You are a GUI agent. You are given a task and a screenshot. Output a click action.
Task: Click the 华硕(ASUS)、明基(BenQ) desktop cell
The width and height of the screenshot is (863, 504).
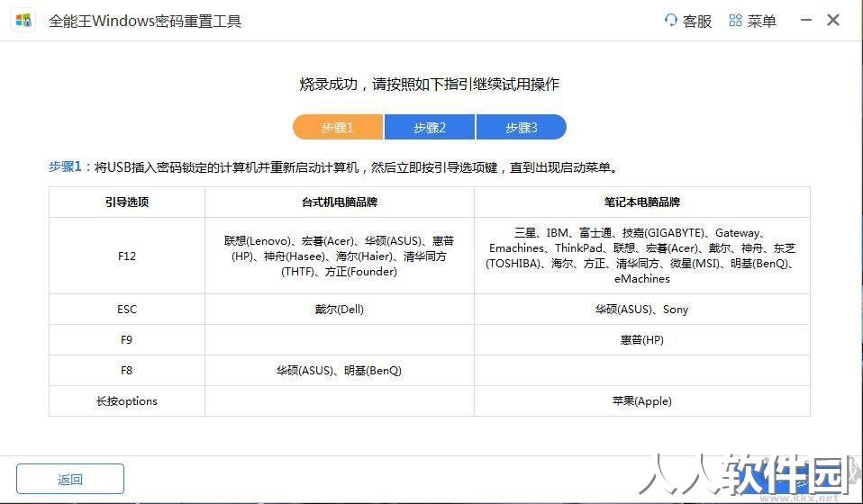pyautogui.click(x=340, y=371)
